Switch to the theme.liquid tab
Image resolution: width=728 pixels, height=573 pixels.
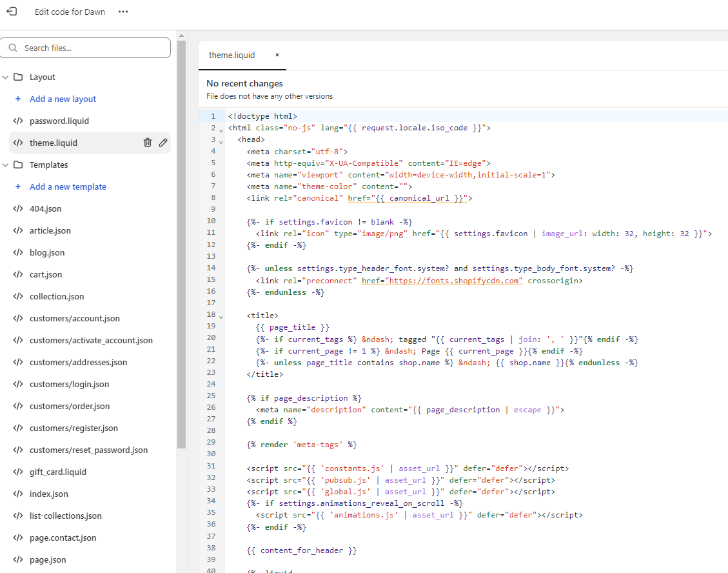coord(231,55)
